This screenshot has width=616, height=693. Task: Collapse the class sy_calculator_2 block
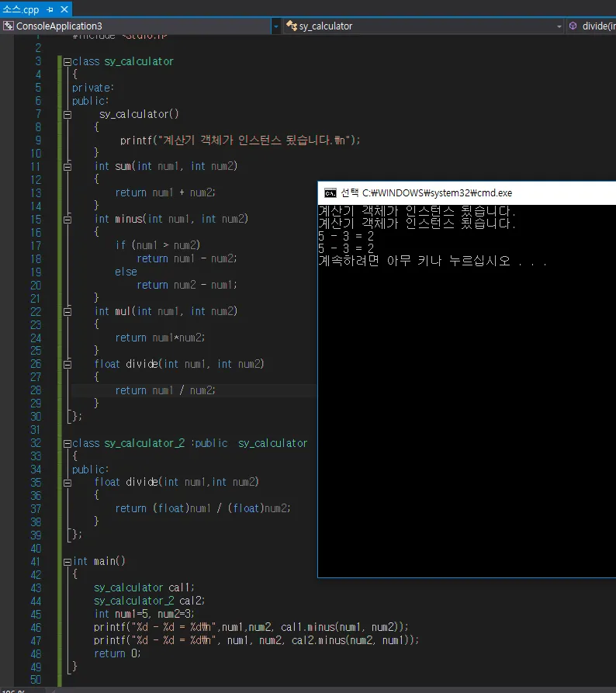pos(67,444)
